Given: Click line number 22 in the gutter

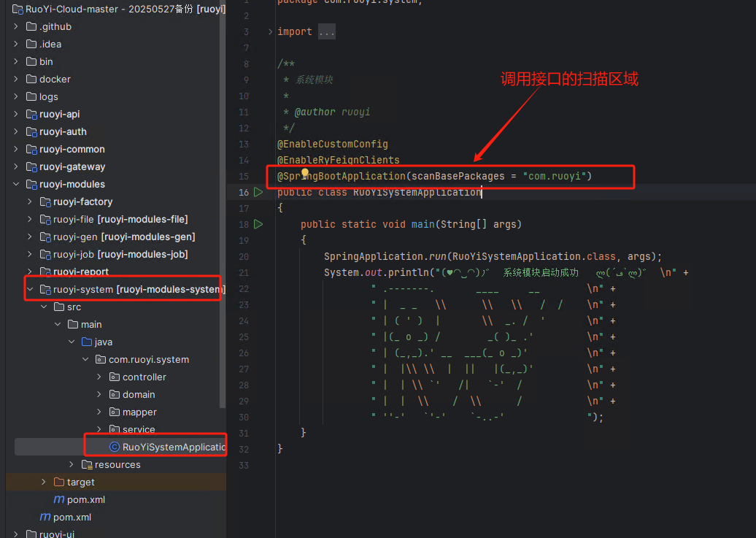Looking at the screenshot, I should click(244, 288).
